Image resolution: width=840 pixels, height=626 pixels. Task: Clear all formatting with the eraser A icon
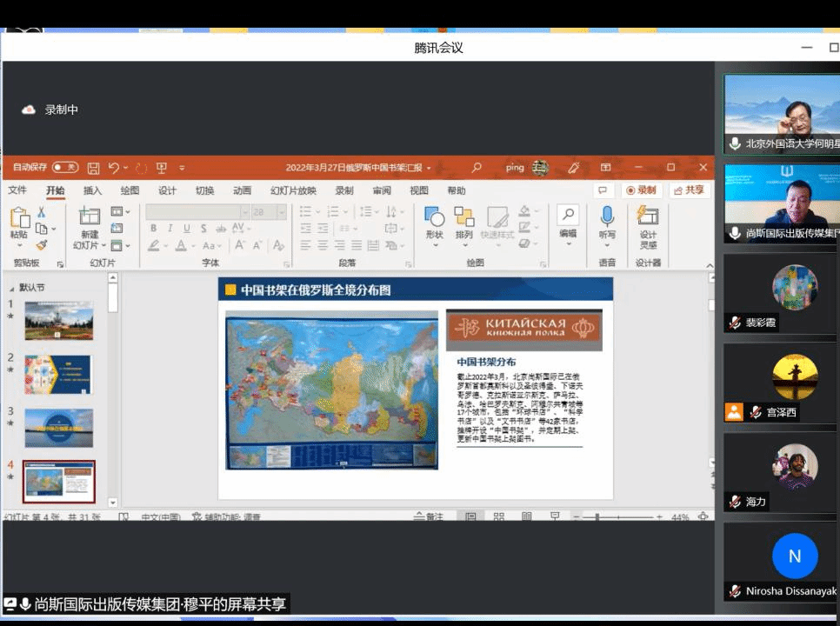pyautogui.click(x=278, y=245)
